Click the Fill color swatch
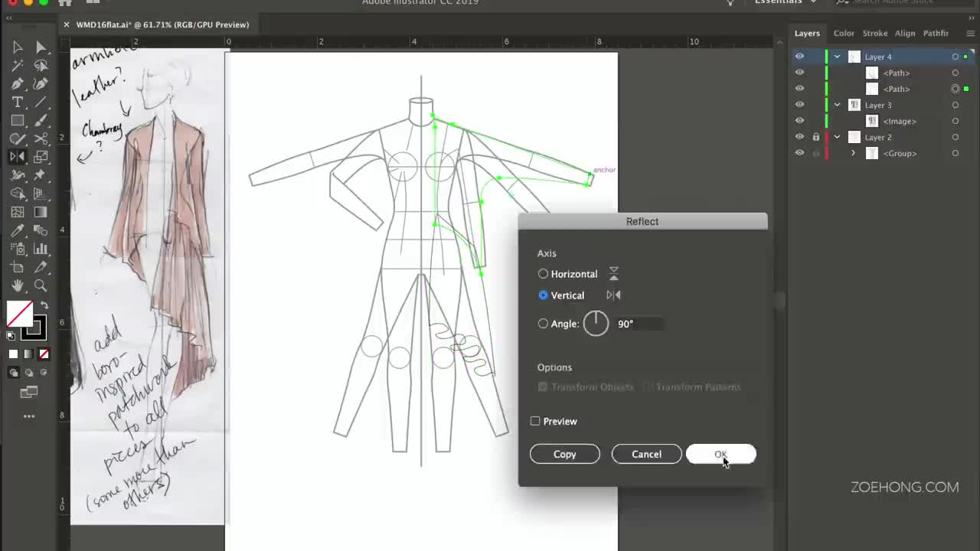 [19, 314]
